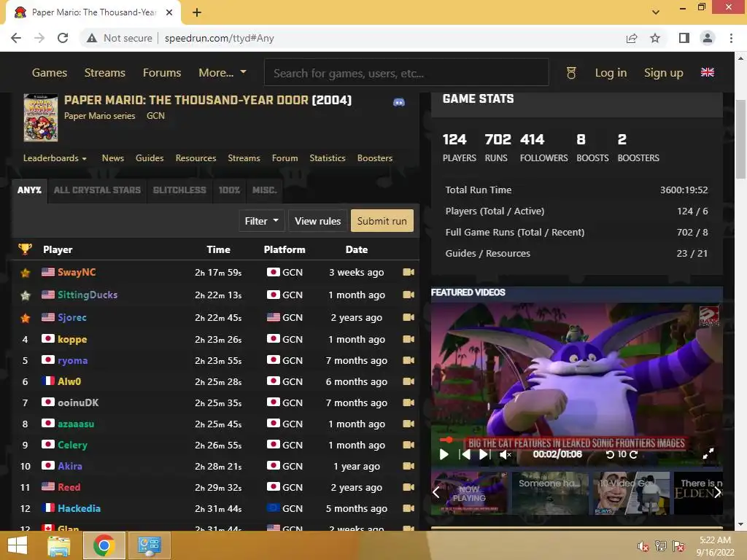Open the Guides menu item

[150, 158]
